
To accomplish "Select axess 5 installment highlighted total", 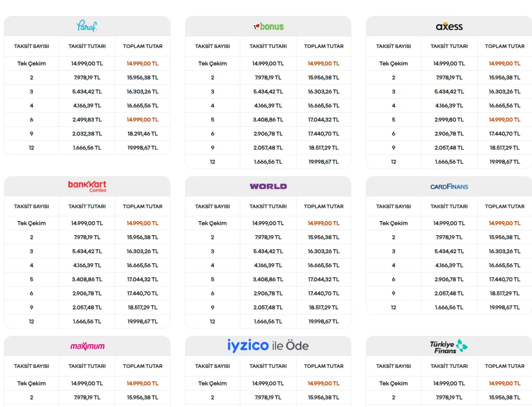I will coord(504,120).
